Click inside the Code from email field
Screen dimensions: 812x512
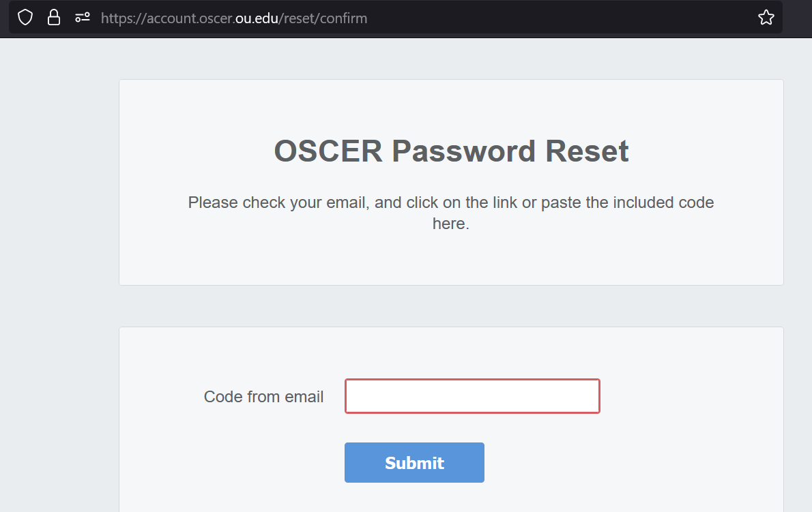pyautogui.click(x=472, y=396)
